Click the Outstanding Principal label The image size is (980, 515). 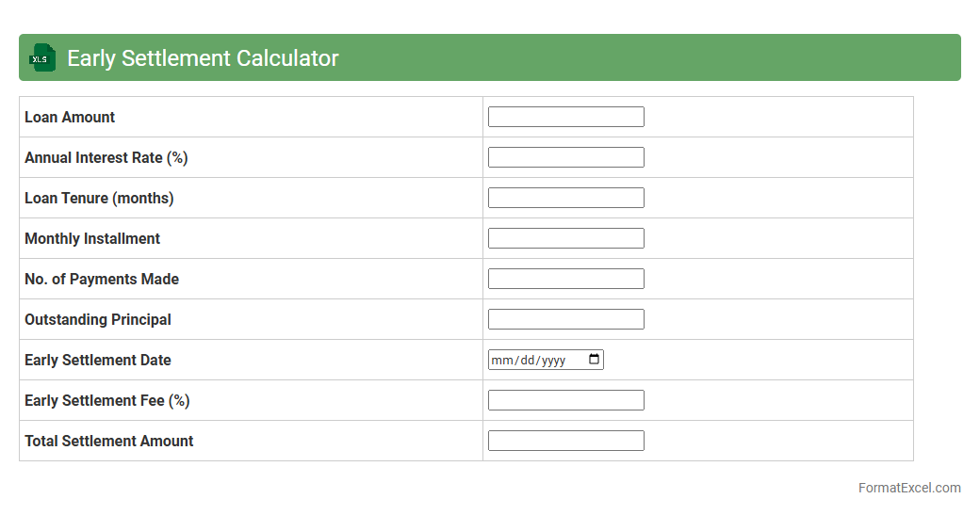pos(98,319)
